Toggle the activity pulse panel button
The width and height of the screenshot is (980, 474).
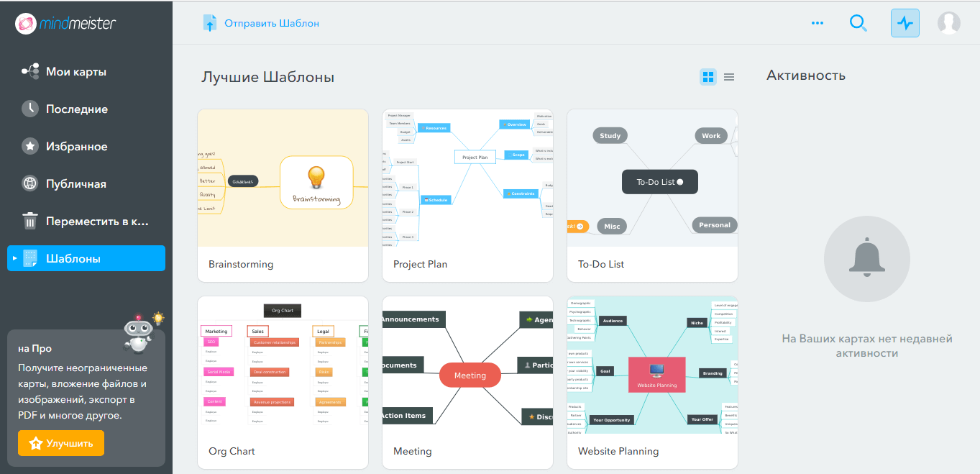click(905, 23)
